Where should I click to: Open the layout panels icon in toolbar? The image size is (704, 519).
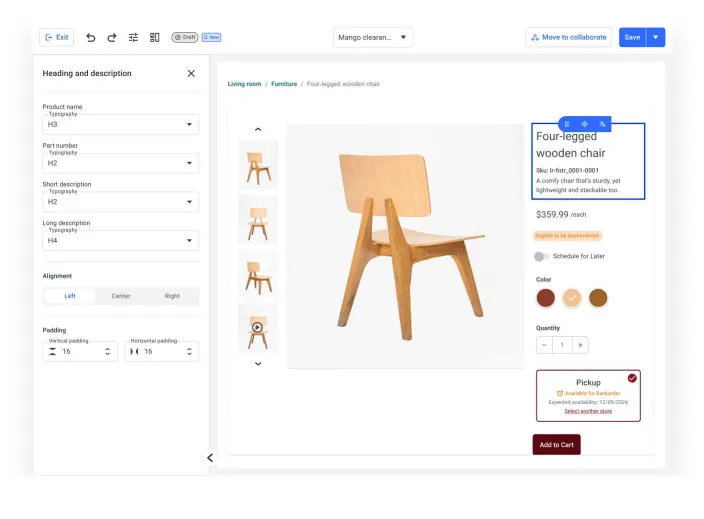point(154,37)
